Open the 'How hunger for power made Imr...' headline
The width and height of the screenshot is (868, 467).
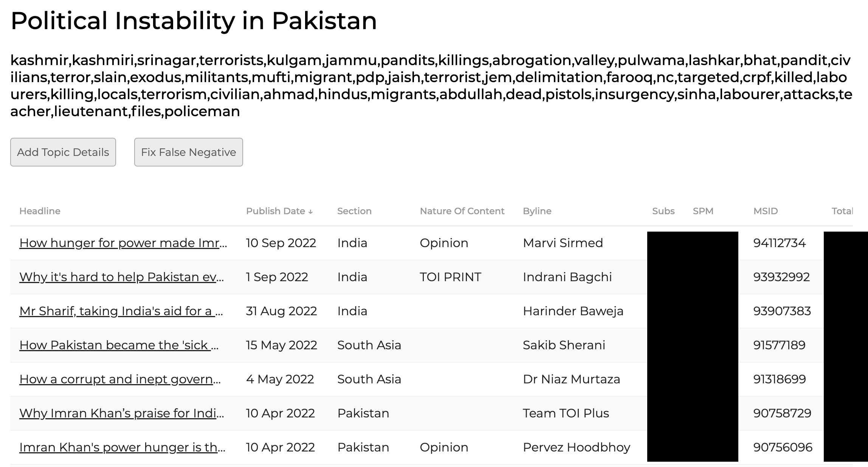[123, 243]
